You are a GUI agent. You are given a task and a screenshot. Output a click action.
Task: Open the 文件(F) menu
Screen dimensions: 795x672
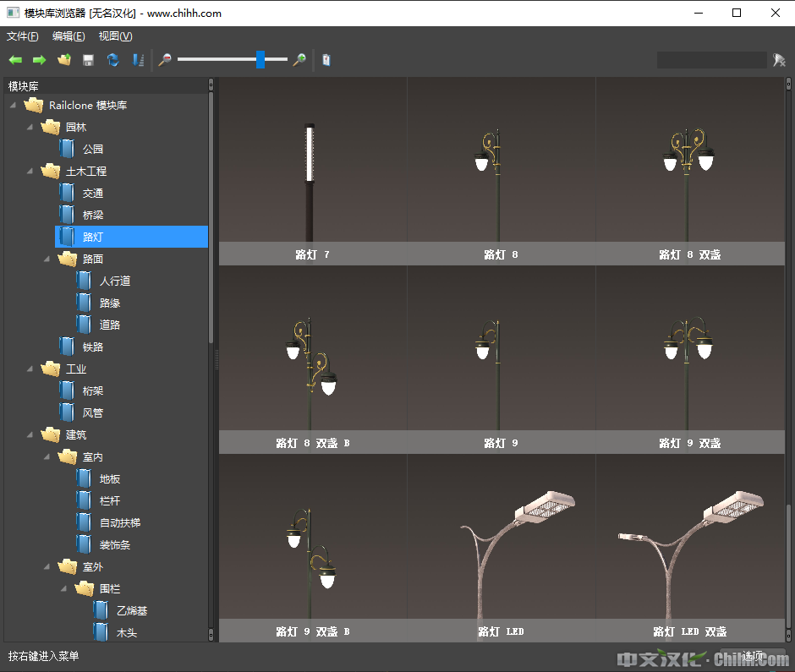[23, 36]
